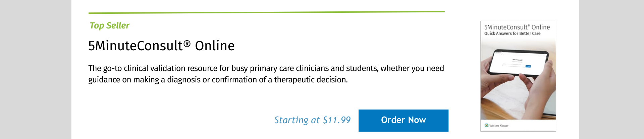Click the blue search button on phone screen

(528, 66)
